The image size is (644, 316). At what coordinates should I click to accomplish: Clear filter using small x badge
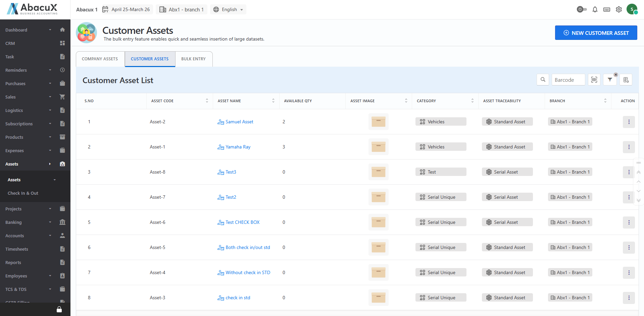pos(616,75)
